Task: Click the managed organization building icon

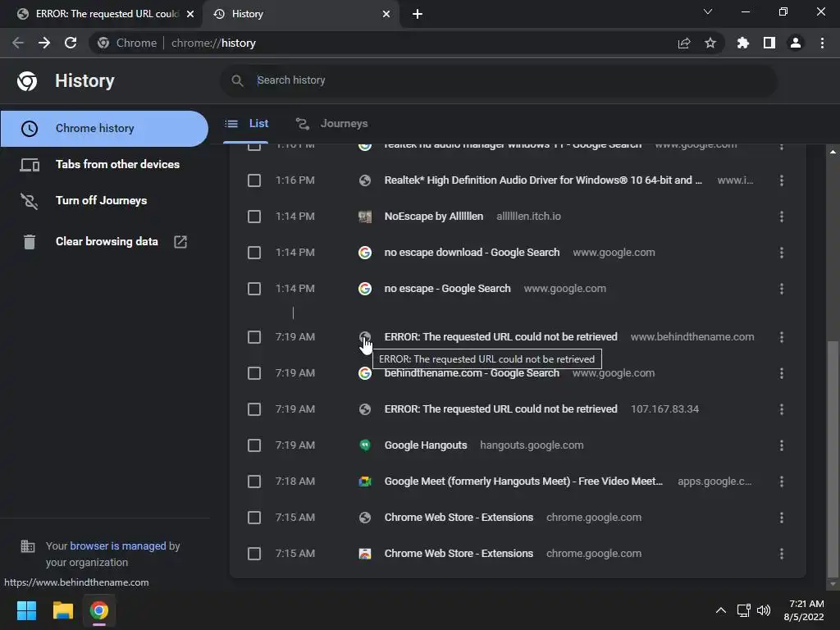Action: tap(27, 546)
